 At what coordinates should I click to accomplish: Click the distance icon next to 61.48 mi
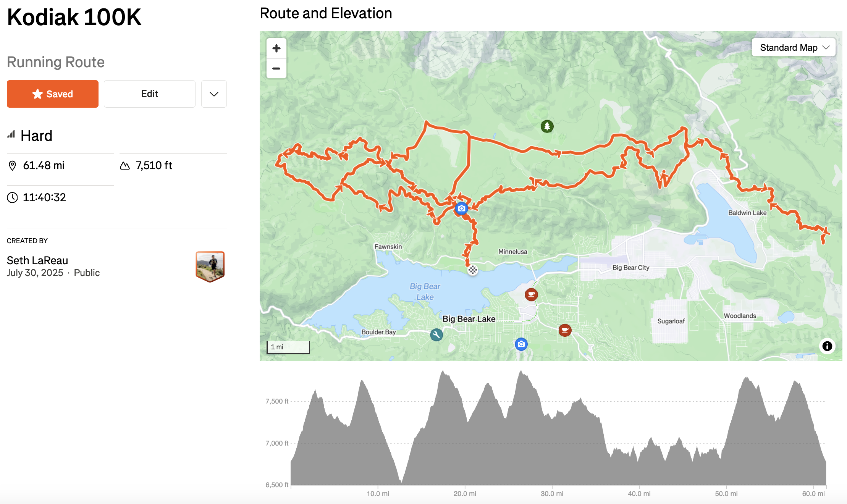(x=12, y=165)
